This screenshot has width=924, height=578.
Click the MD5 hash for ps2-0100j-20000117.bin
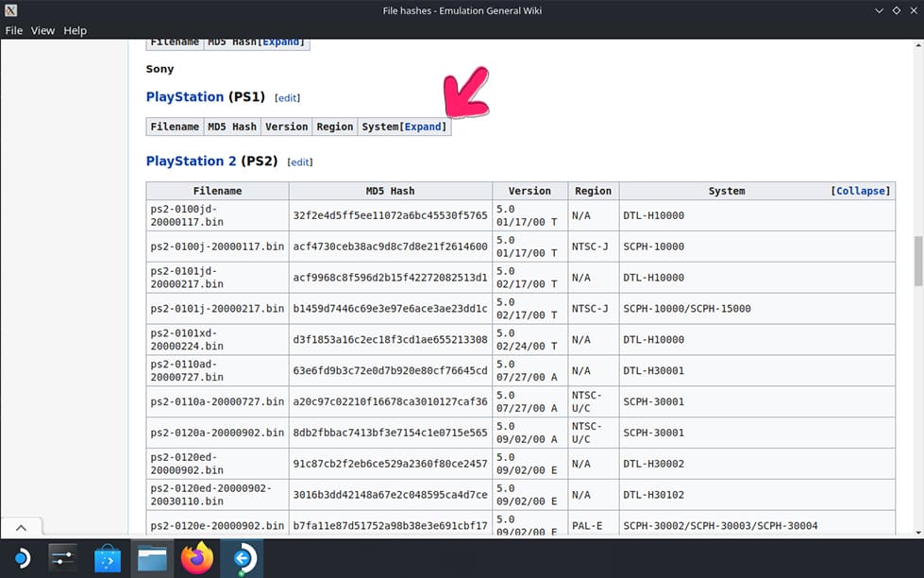tap(390, 246)
